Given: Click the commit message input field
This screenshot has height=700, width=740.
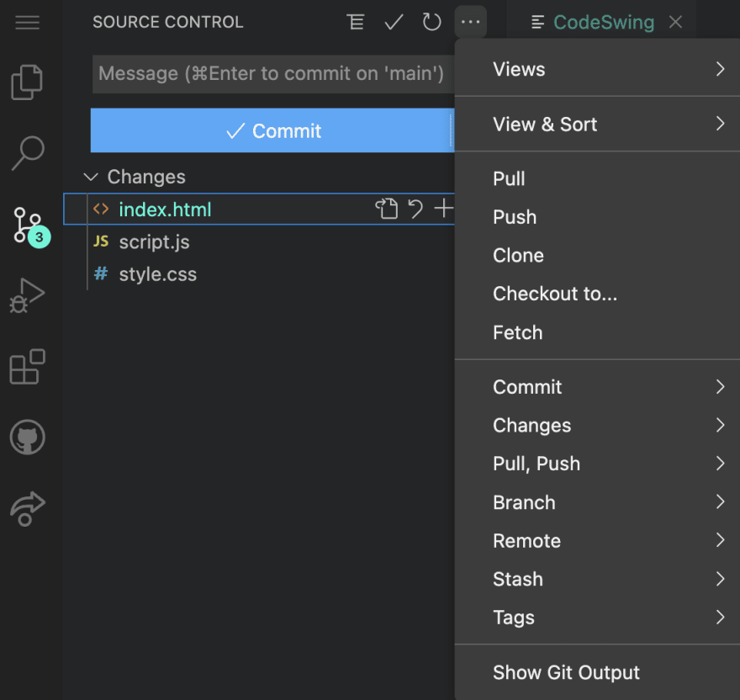Looking at the screenshot, I should (271, 74).
